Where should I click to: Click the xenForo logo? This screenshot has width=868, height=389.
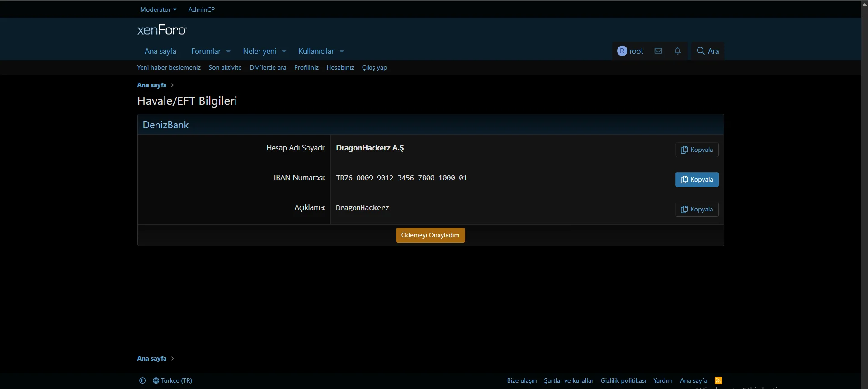(162, 30)
